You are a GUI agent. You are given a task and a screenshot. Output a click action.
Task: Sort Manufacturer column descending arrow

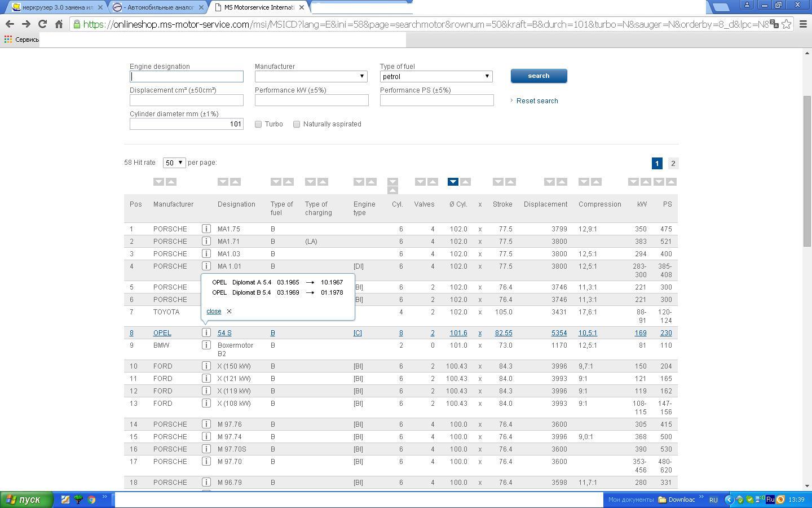[158, 182]
